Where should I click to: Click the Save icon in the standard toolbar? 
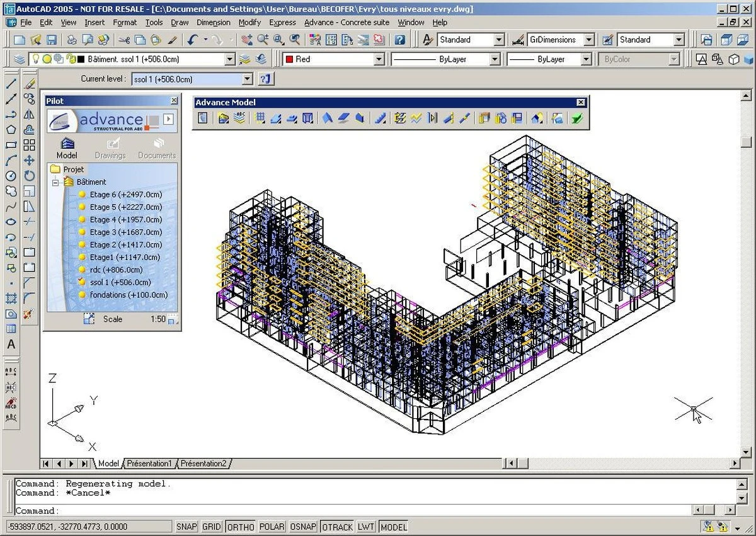[x=51, y=40]
